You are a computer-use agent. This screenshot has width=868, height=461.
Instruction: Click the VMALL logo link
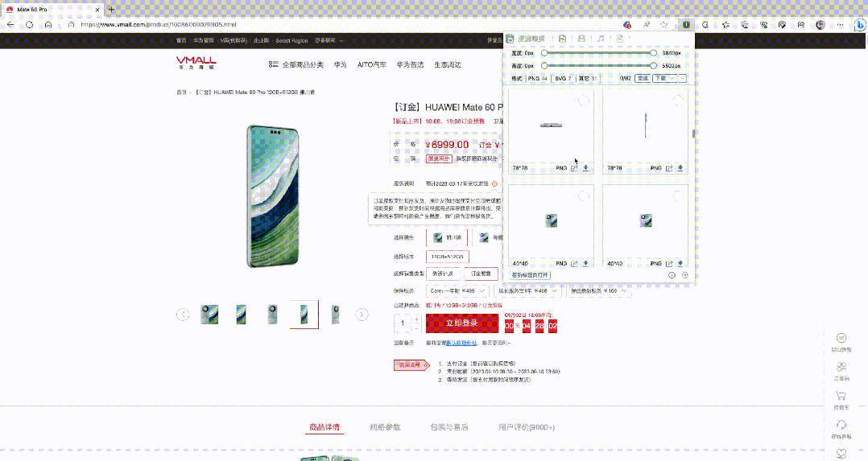pos(196,63)
